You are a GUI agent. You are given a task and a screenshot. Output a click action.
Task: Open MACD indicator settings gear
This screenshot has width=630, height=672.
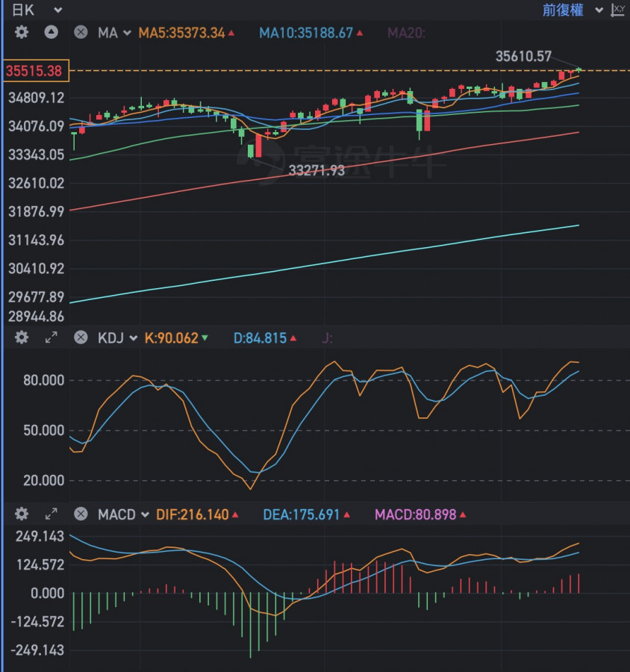(x=22, y=514)
